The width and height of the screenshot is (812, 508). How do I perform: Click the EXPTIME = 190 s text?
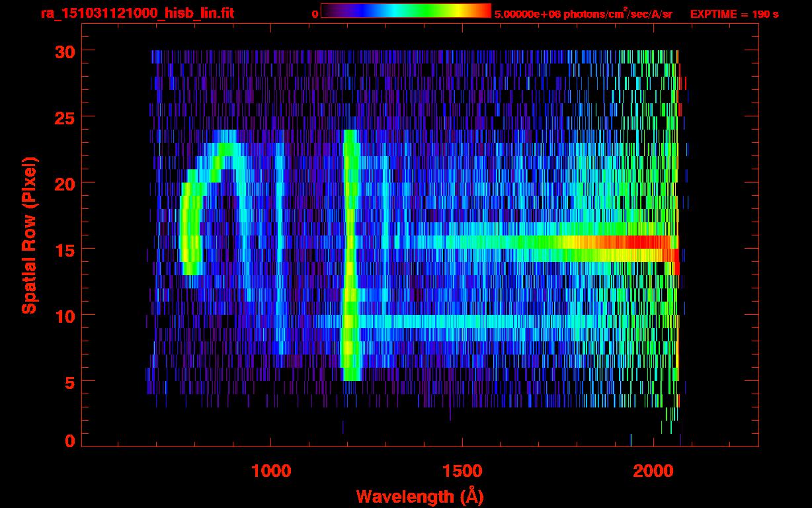734,14
